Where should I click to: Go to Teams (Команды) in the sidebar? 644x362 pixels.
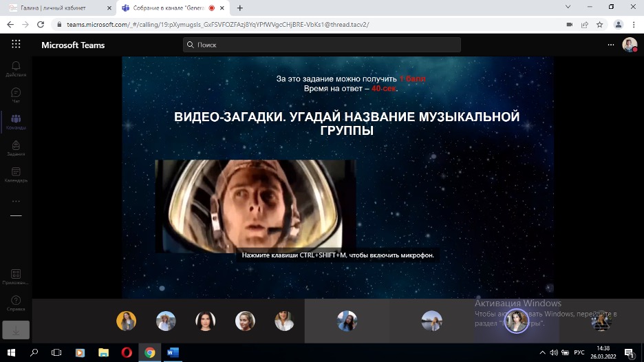pyautogui.click(x=16, y=122)
